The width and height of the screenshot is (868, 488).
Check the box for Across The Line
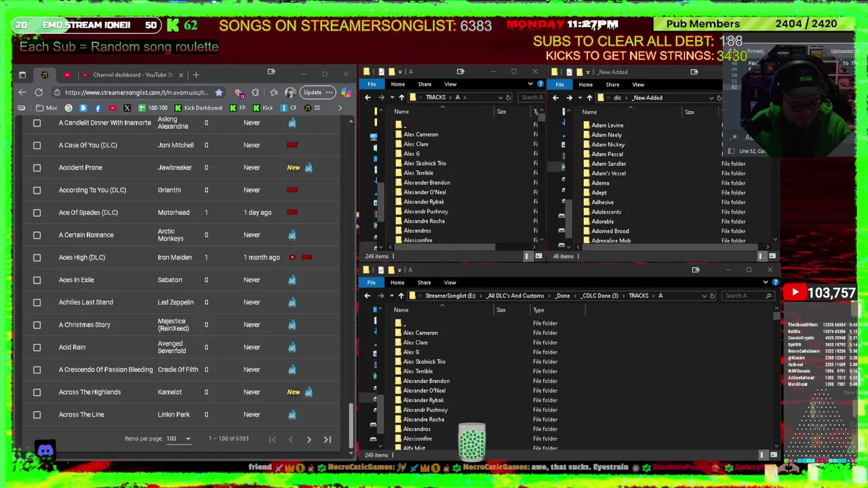37,414
